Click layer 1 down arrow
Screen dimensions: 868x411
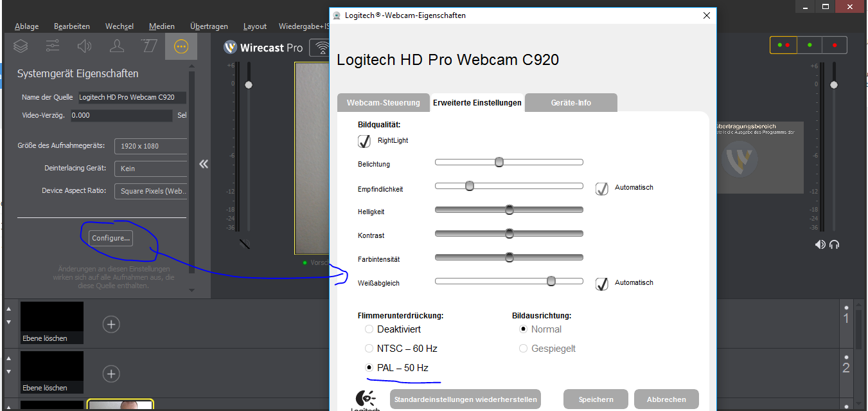tap(8, 323)
